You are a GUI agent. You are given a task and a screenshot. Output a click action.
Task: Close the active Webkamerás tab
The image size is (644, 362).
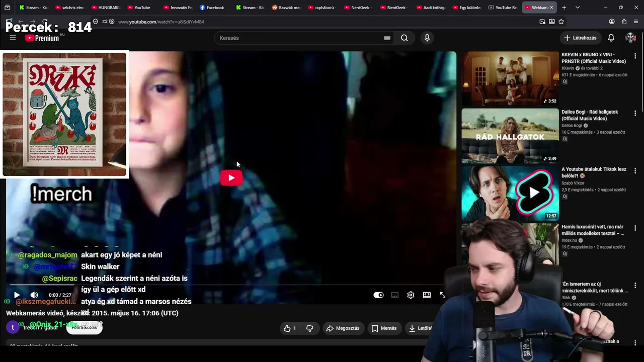pyautogui.click(x=551, y=8)
